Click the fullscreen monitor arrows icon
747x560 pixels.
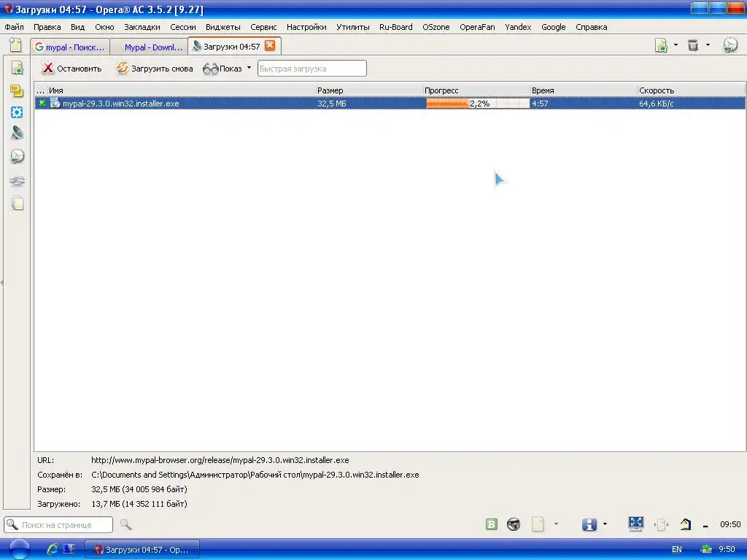635,524
